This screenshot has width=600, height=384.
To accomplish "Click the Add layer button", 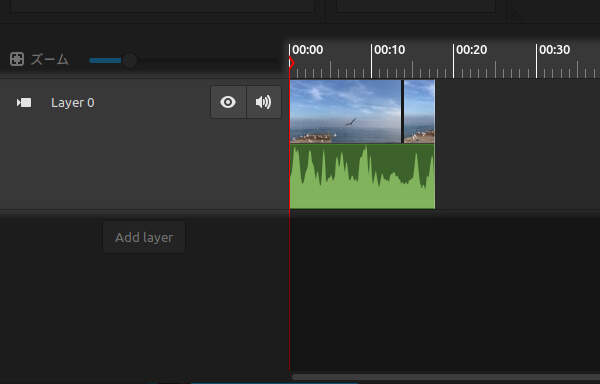I will pos(144,238).
